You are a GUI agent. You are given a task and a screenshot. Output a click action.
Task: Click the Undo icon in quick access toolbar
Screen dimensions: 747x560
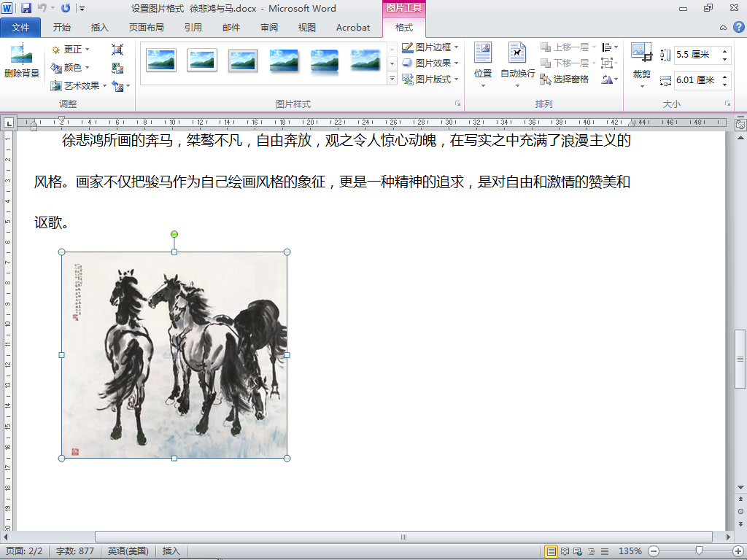(42, 8)
